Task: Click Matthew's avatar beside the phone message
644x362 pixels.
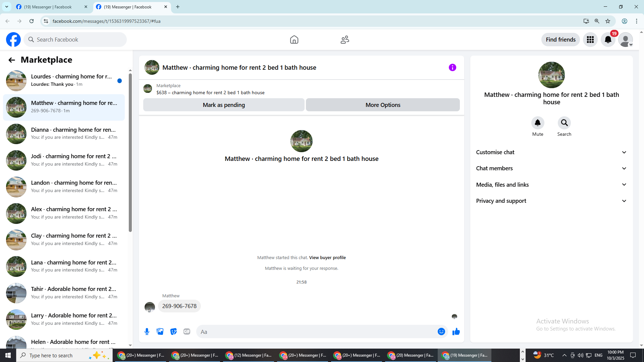Action: (150, 307)
